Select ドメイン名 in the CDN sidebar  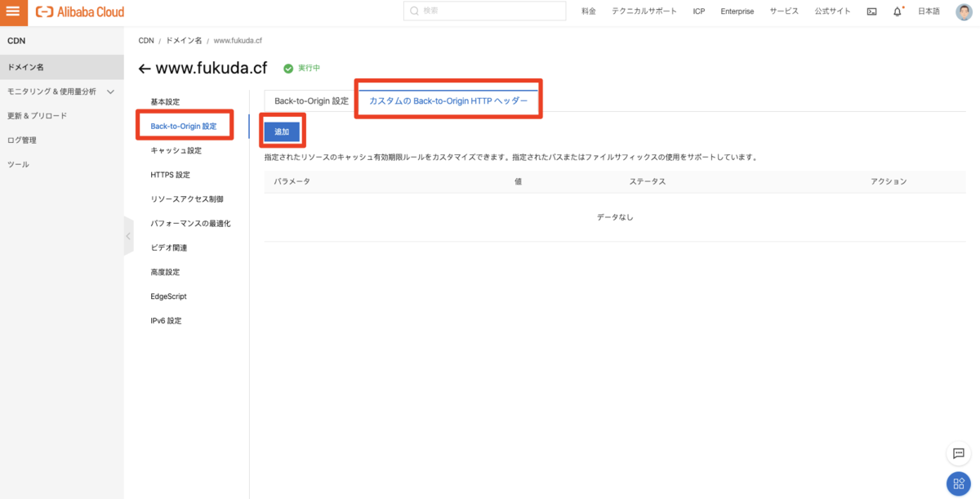62,67
